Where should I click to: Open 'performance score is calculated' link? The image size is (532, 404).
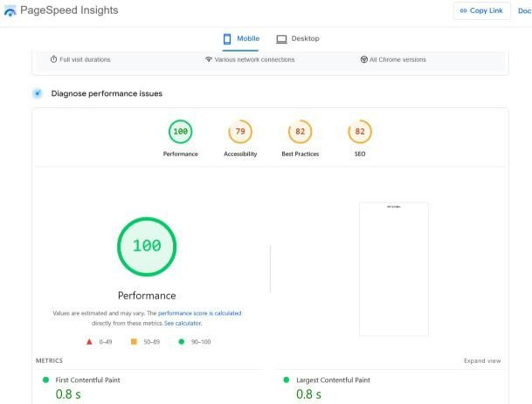(200, 313)
